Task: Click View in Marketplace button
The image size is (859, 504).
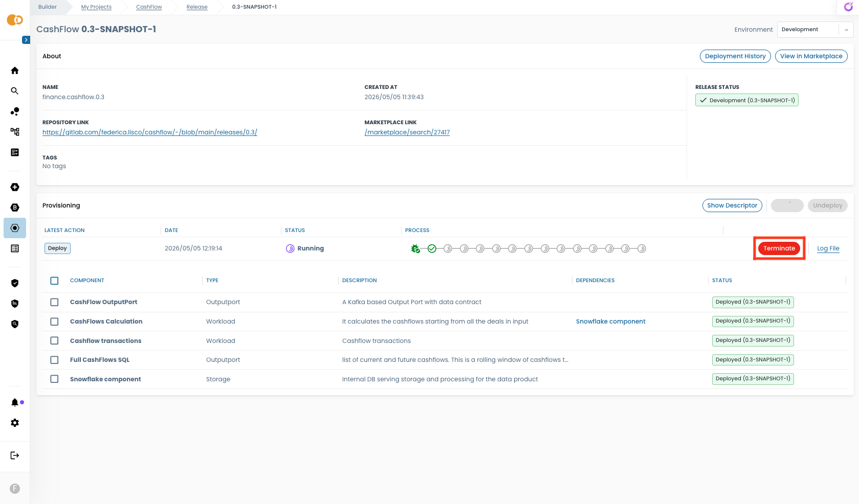Action: click(x=811, y=56)
